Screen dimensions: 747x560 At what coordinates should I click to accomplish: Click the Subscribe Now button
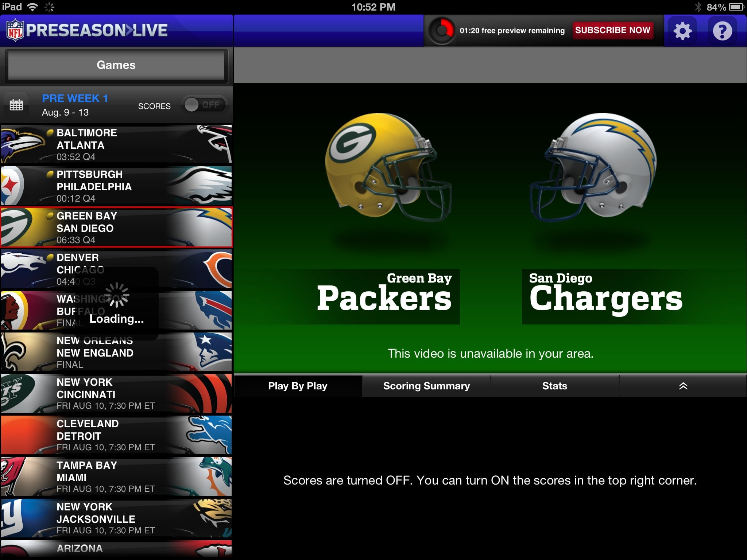[x=612, y=30]
